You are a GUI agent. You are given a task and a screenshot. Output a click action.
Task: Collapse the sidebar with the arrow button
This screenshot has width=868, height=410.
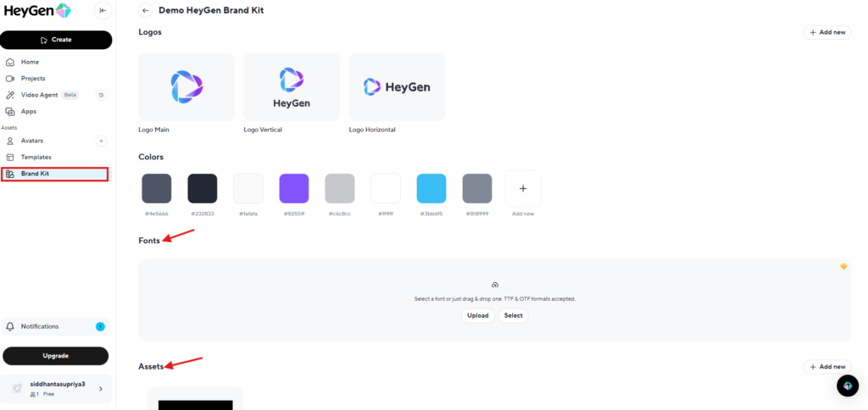(x=103, y=10)
